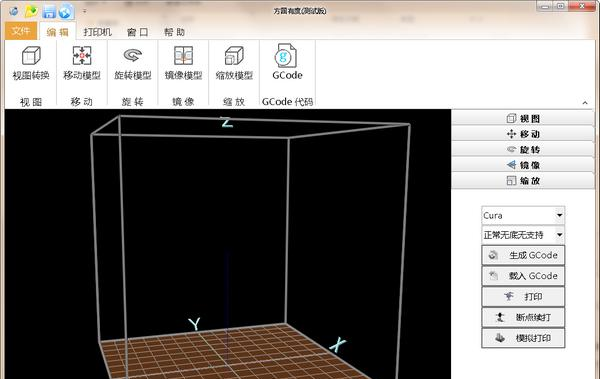Expand the 缩放 side panel section
This screenshot has height=379, width=600.
tap(523, 181)
